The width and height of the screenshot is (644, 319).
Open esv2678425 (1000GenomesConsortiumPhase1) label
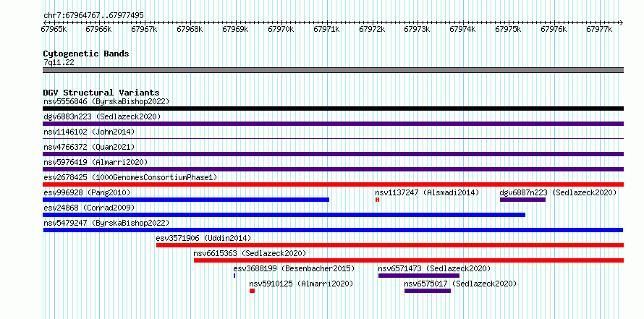click(130, 177)
